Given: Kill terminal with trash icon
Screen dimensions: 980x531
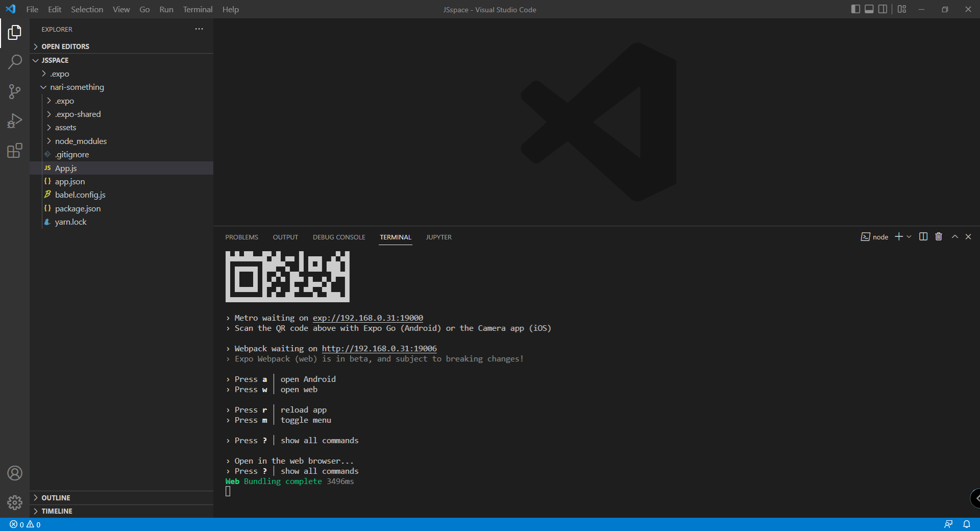Looking at the screenshot, I should point(939,237).
